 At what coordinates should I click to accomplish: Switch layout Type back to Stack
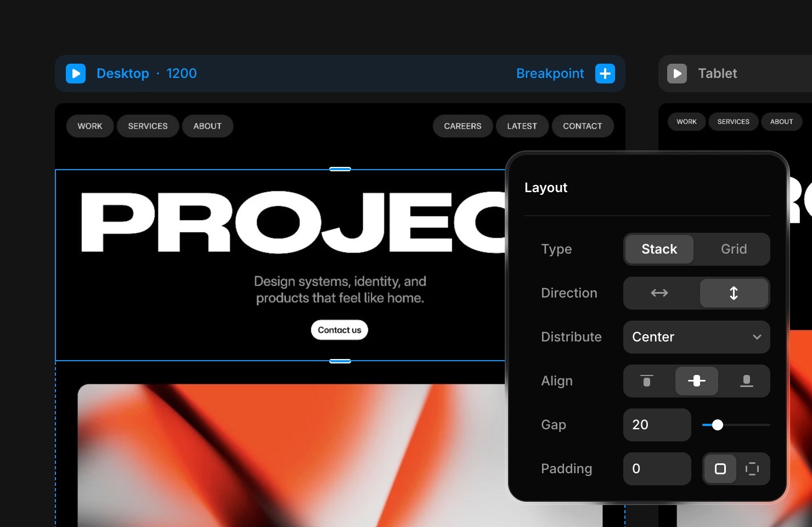[658, 249]
